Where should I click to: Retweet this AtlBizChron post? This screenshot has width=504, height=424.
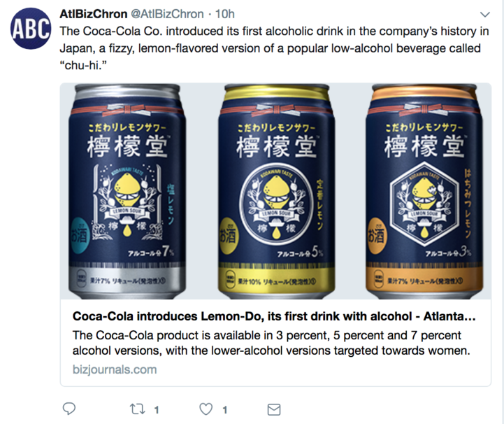137,409
